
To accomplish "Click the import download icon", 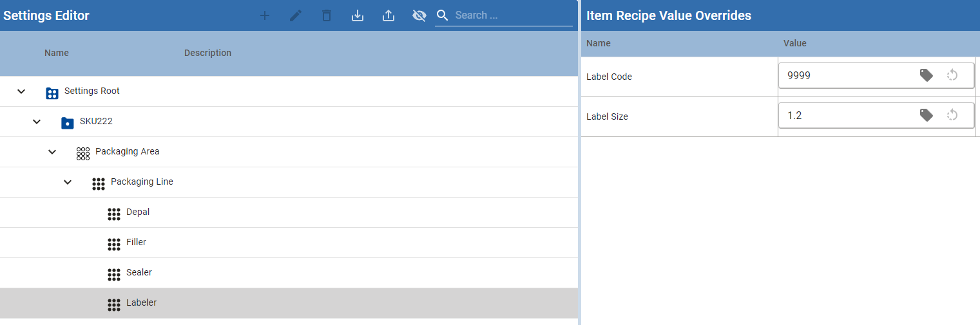I will pos(358,15).
